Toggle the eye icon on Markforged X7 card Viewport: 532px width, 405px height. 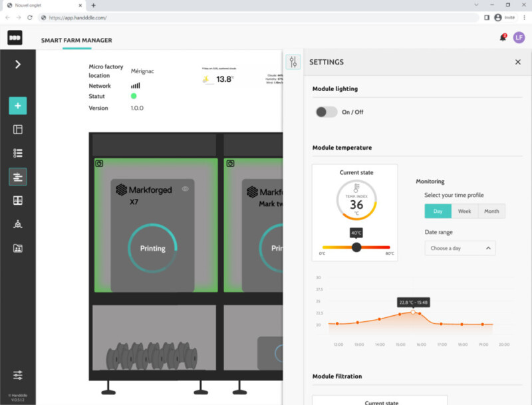186,189
